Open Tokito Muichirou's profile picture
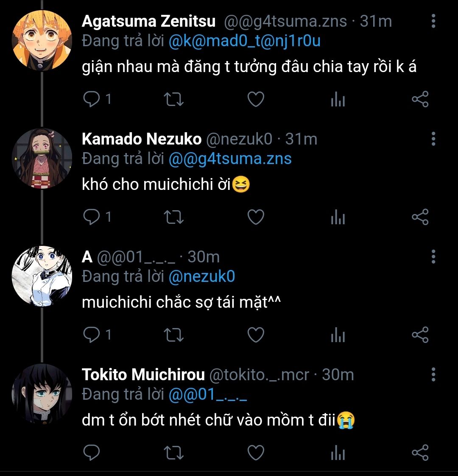This screenshot has width=458, height=476. 42,393
